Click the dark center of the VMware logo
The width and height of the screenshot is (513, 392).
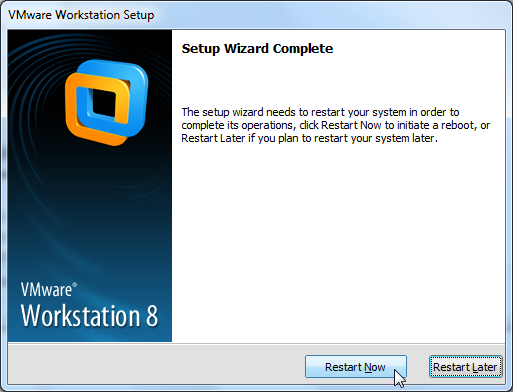point(104,104)
